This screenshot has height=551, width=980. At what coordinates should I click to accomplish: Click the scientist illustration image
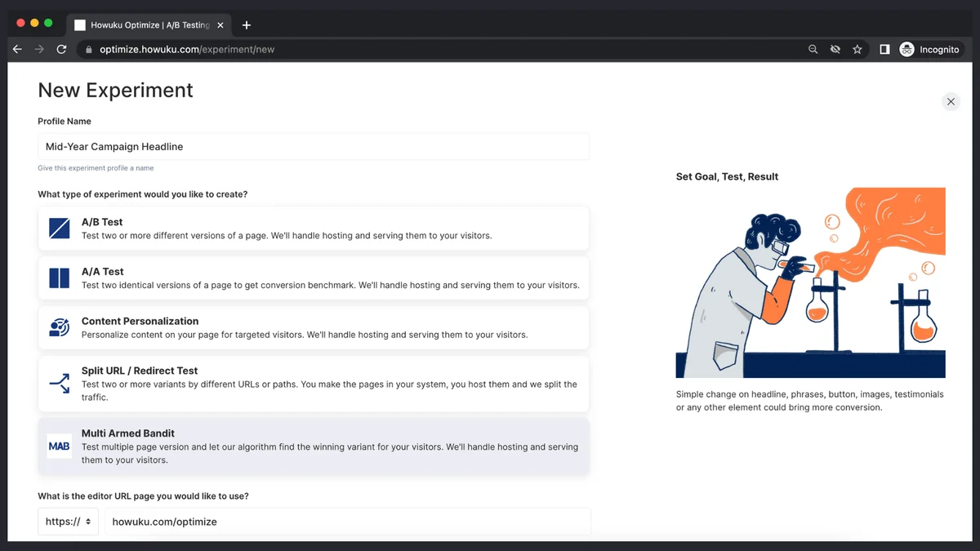[811, 282]
